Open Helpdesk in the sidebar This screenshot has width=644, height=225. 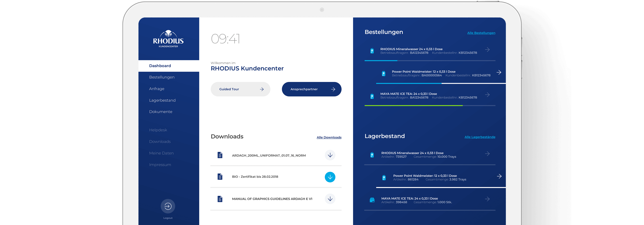coord(158,130)
